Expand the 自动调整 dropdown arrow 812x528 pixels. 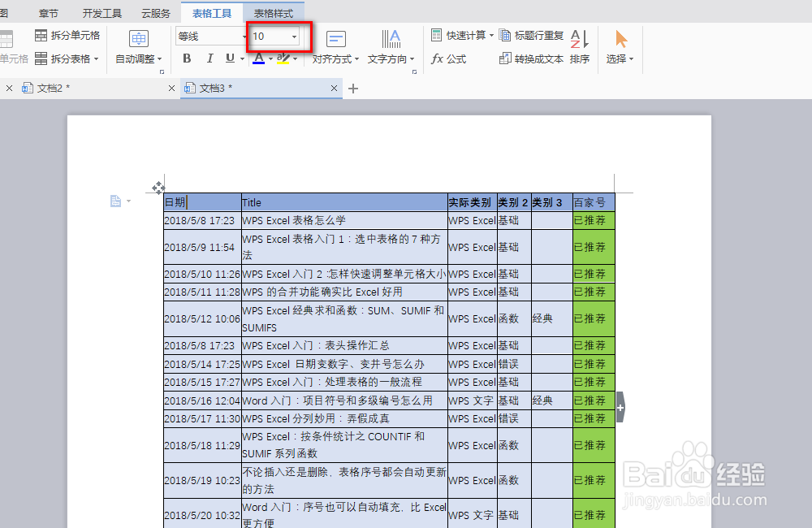click(x=159, y=59)
